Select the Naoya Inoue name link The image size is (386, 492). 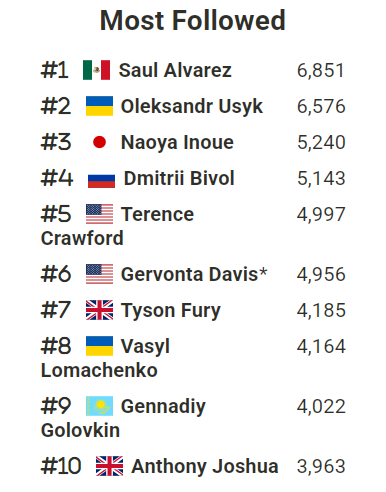177,142
